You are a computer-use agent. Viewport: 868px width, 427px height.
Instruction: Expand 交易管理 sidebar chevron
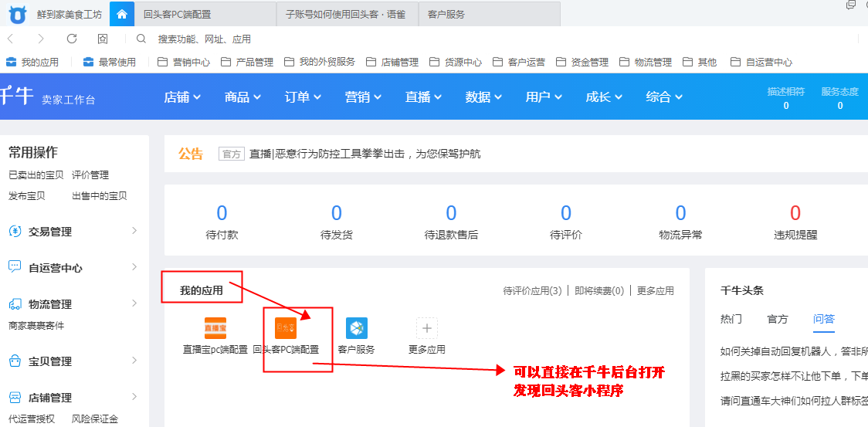(x=134, y=230)
